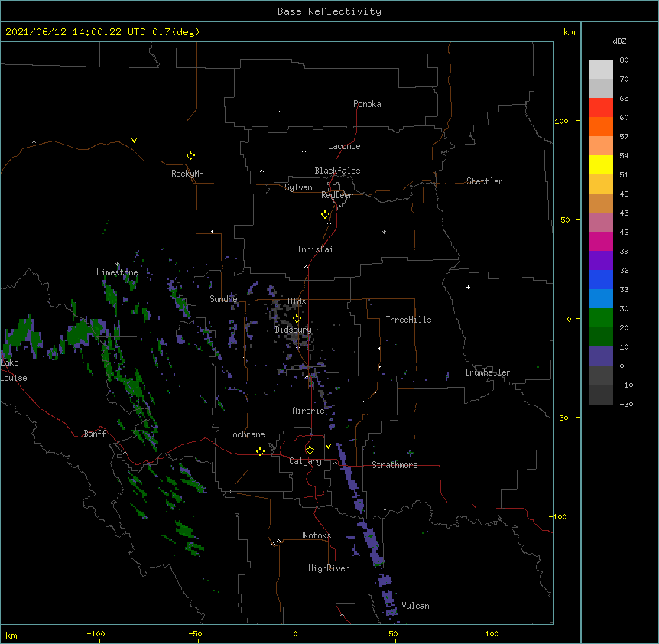Click the yellow marker south of RedDeer
The width and height of the screenshot is (659, 644).
pos(325,215)
